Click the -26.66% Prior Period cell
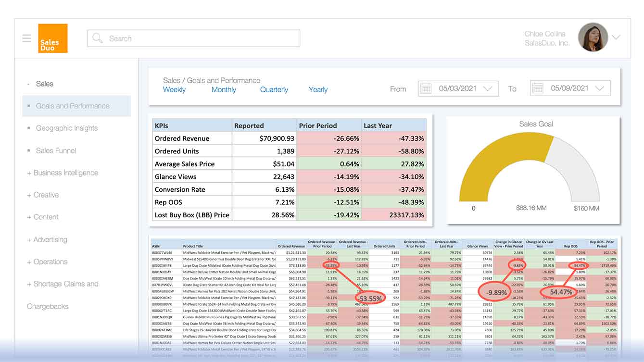The height and width of the screenshot is (362, 644). [x=329, y=138]
